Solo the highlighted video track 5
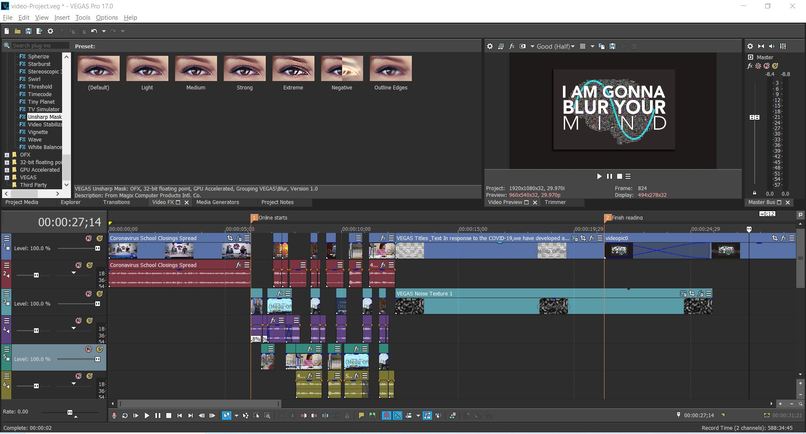This screenshot has width=806, height=434. tap(100, 349)
